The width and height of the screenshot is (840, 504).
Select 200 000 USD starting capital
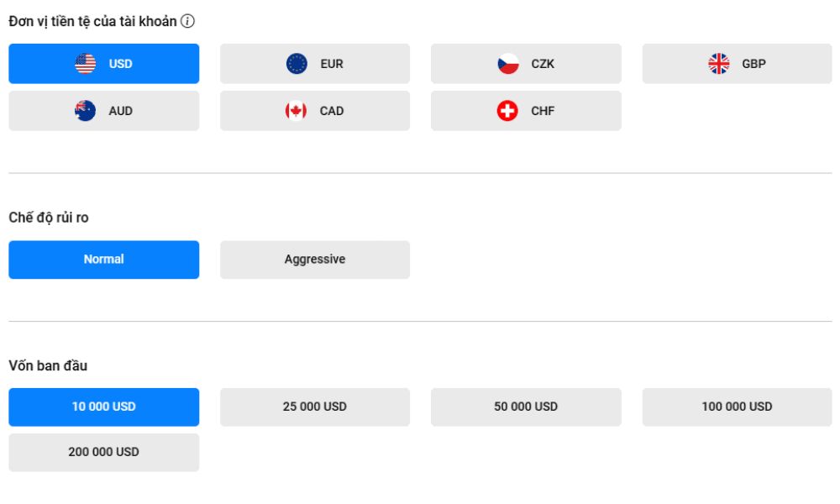[104, 452]
